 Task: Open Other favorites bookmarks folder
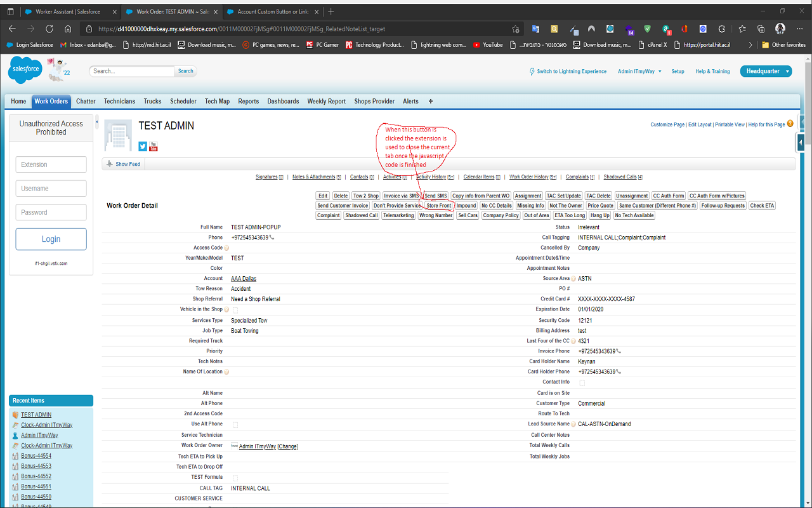pos(783,45)
